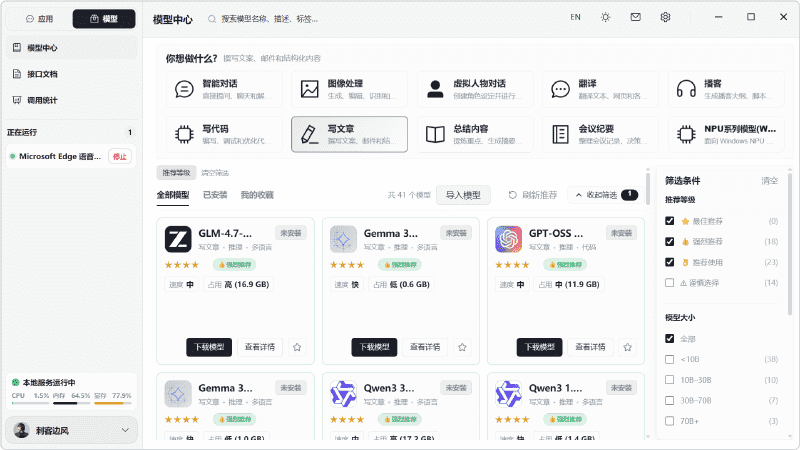This screenshot has height=450, width=800.
Task: Pick the 播客 podcast category card
Action: [x=726, y=89]
